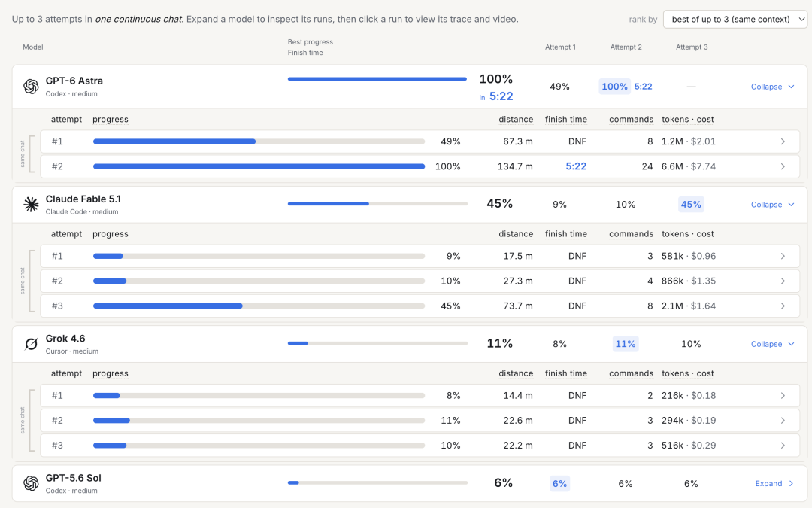Click the best progress bar for GPT-5.6 Sol
Viewport: 812px width, 508px height.
click(377, 482)
